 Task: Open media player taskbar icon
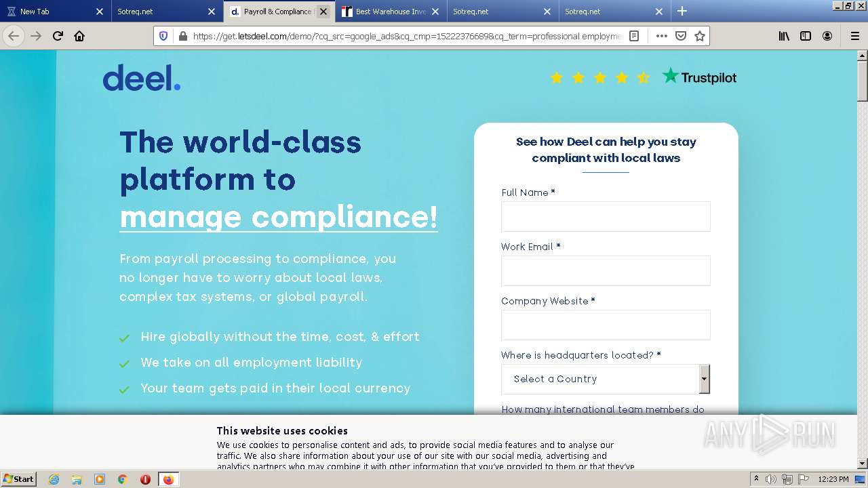point(100,479)
